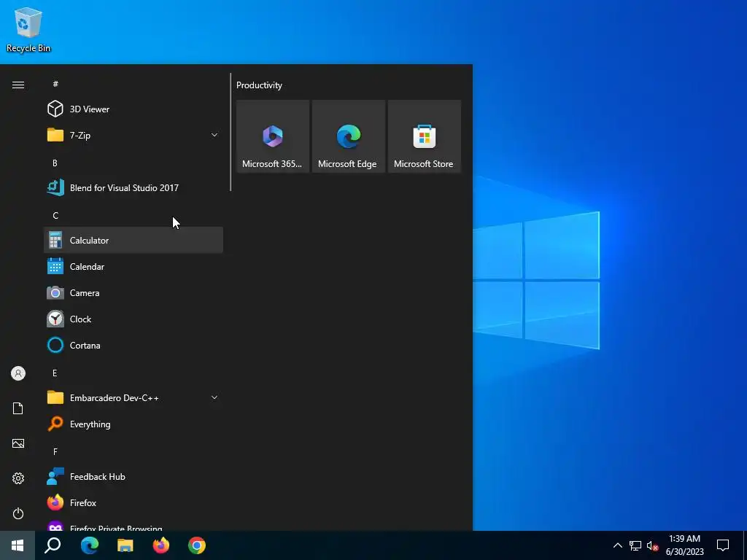This screenshot has height=560, width=747.
Task: Click the 'E' section letter header
Action: (55, 373)
